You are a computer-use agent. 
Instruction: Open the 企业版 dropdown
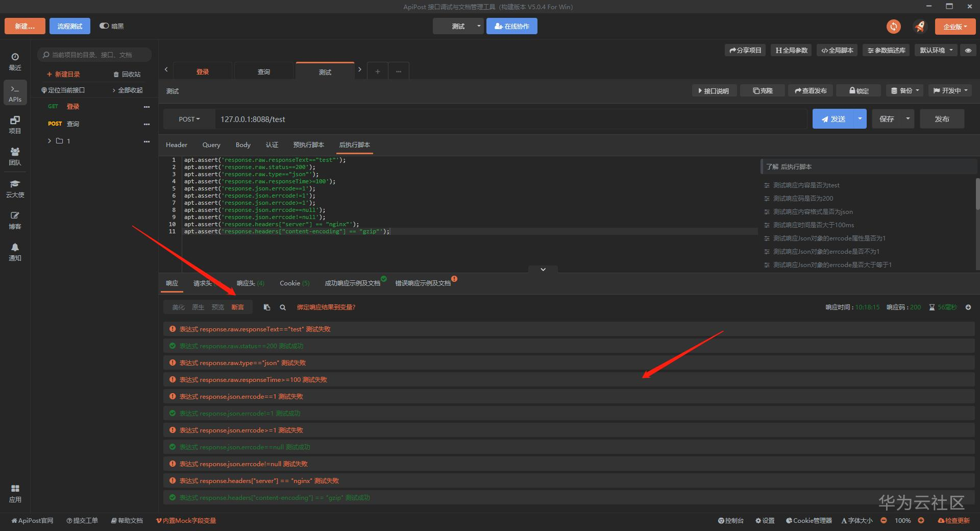click(x=955, y=27)
